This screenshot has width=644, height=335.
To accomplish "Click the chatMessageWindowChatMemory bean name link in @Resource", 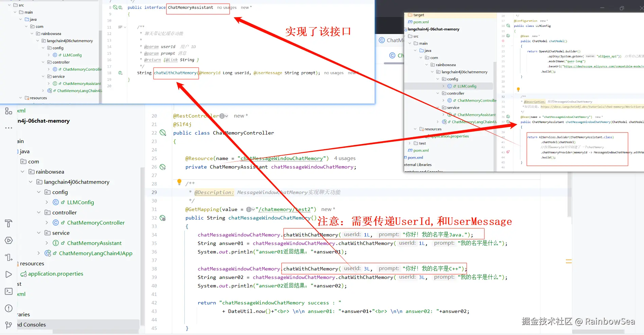I will pyautogui.click(x=282, y=158).
